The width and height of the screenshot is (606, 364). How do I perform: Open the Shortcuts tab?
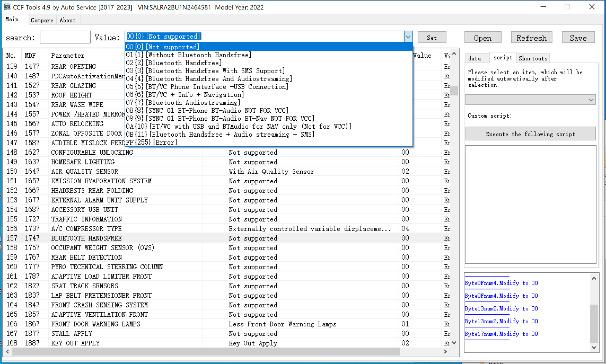(x=533, y=58)
